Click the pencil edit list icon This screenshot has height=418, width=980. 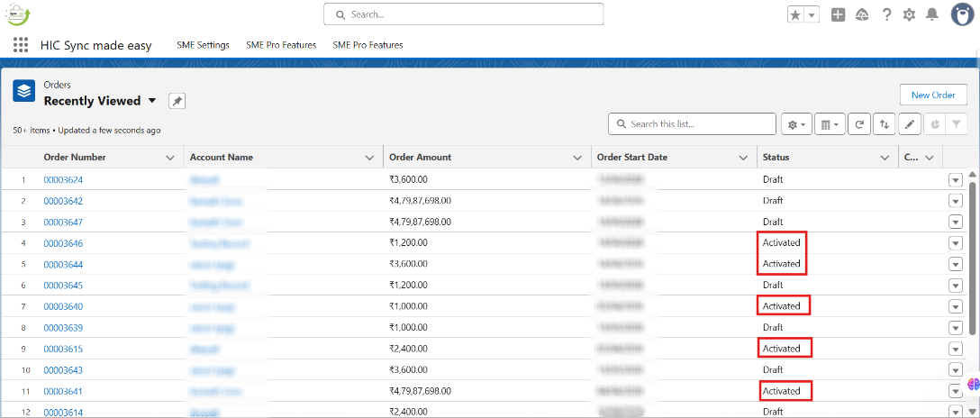pyautogui.click(x=910, y=124)
